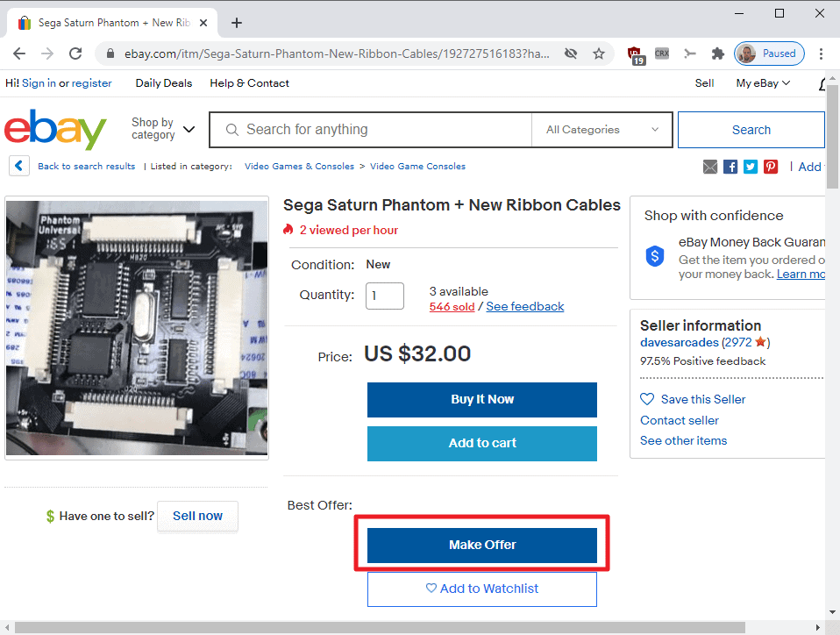Open Daily Deals
This screenshot has height=635, width=840.
tap(163, 83)
